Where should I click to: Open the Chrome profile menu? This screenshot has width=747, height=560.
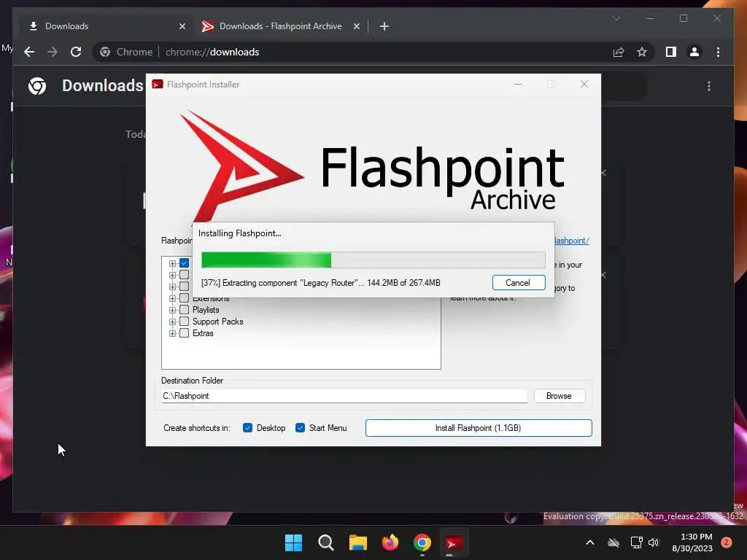694,52
